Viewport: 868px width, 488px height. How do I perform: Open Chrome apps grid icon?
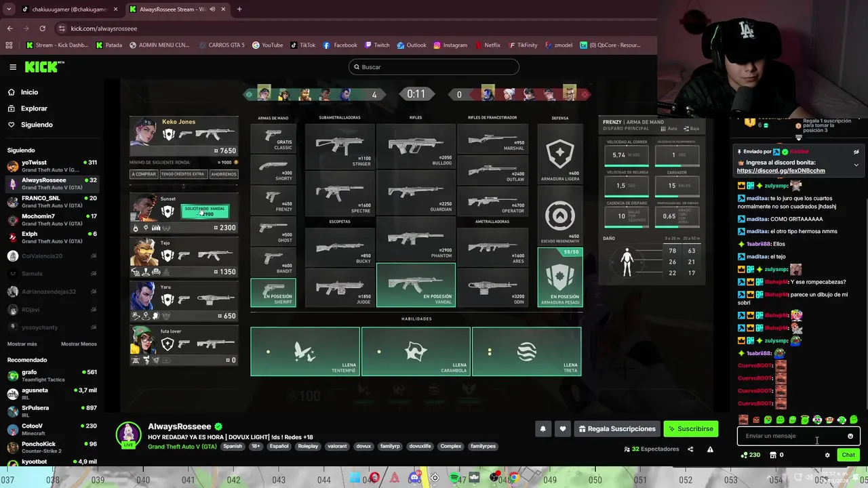click(9, 45)
